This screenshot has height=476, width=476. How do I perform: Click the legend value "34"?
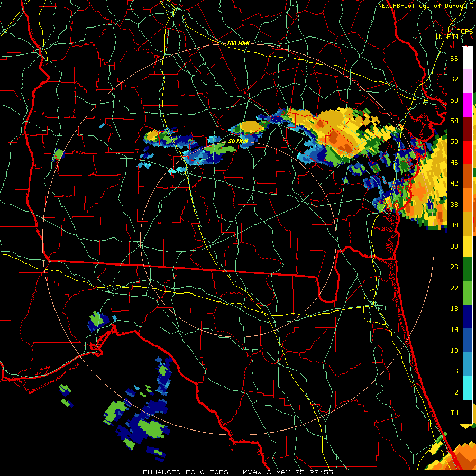click(454, 225)
